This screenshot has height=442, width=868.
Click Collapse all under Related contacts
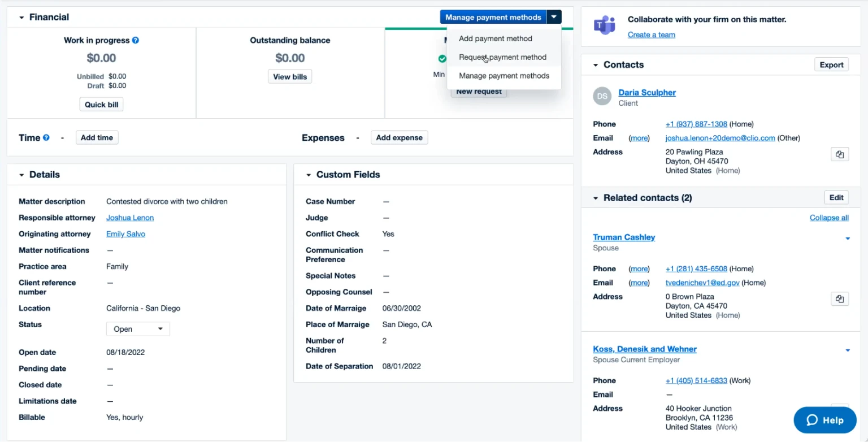pos(828,217)
